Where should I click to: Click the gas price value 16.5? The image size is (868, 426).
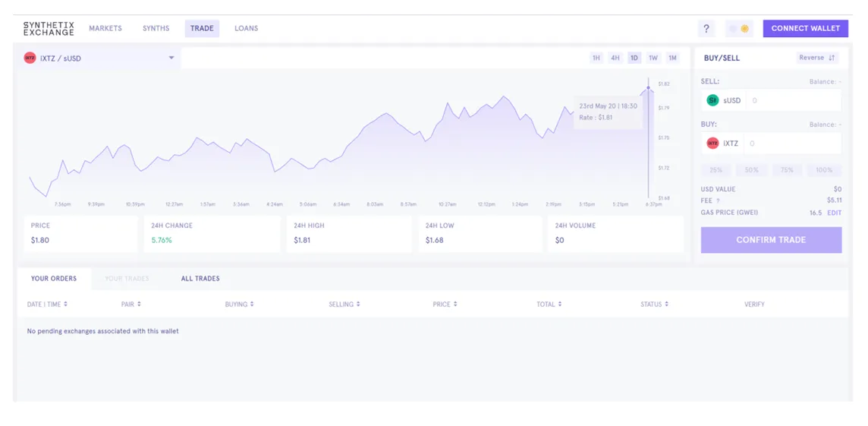tap(816, 213)
